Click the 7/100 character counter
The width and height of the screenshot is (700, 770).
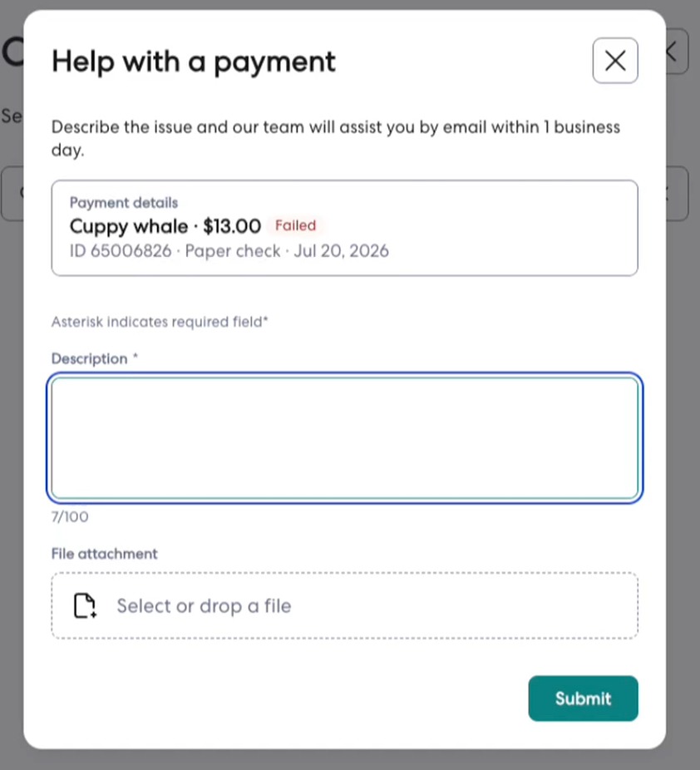tap(70, 516)
